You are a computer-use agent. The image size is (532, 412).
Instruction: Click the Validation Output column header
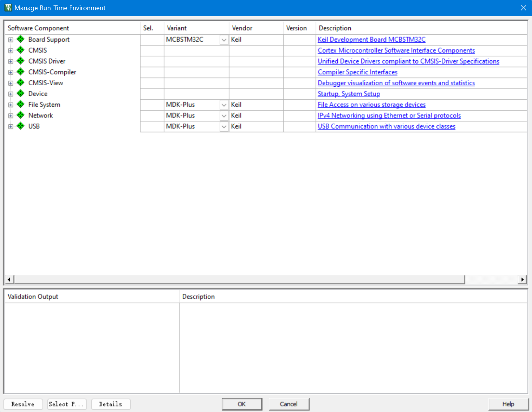[x=92, y=296]
